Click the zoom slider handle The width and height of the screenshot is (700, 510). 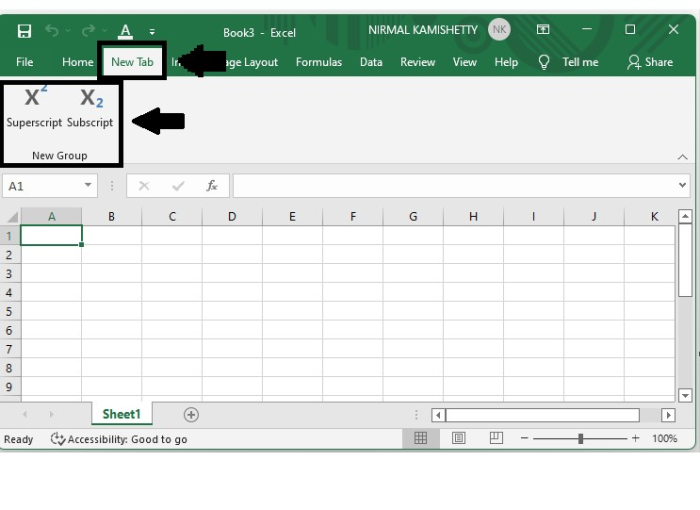point(580,439)
